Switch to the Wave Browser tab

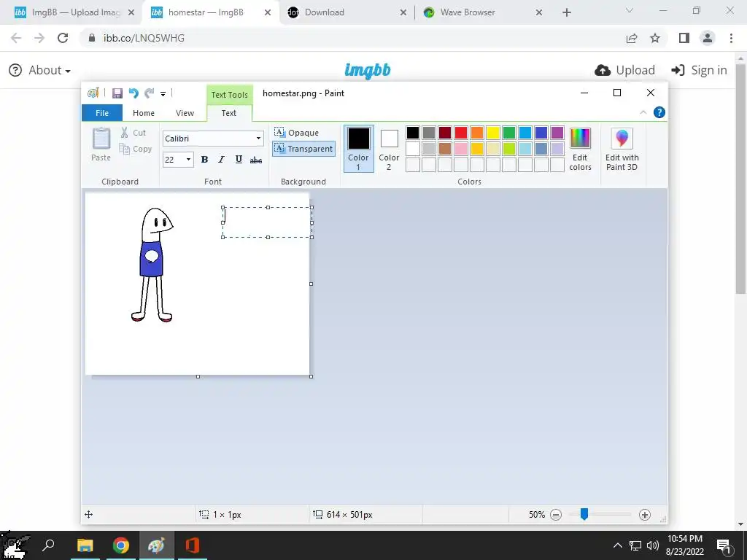[483, 12]
